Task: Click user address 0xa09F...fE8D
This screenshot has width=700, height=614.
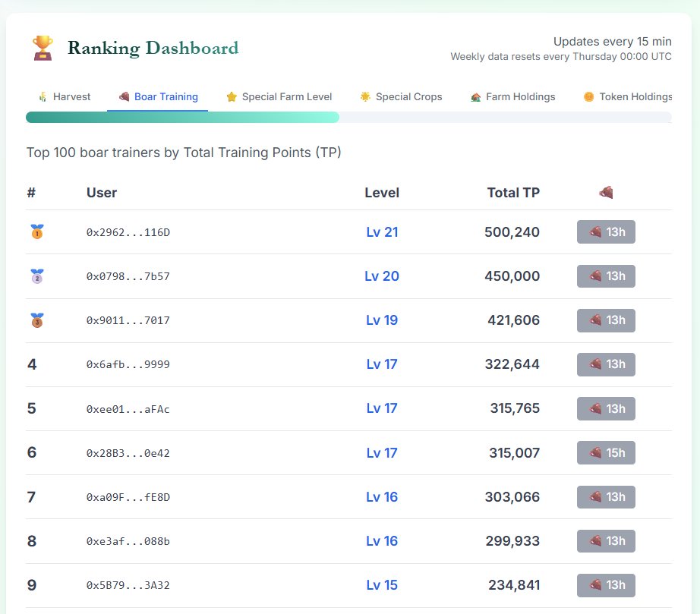Action: (x=128, y=498)
